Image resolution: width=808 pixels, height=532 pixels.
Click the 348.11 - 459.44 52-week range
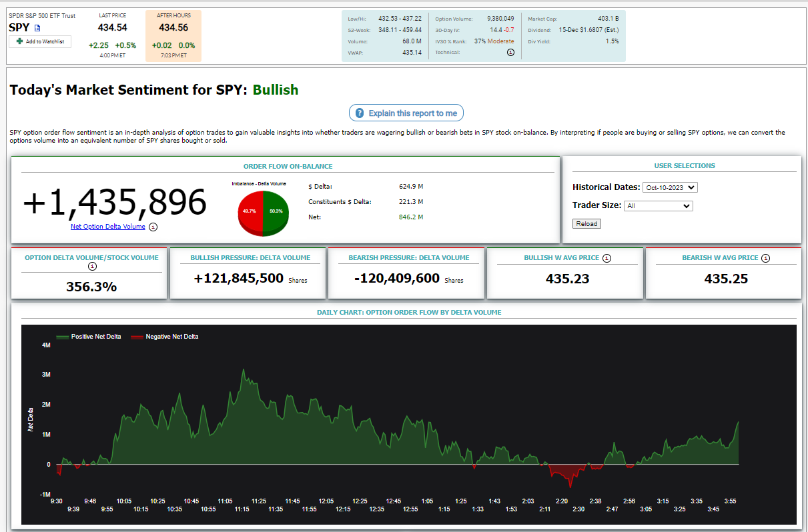pyautogui.click(x=400, y=30)
